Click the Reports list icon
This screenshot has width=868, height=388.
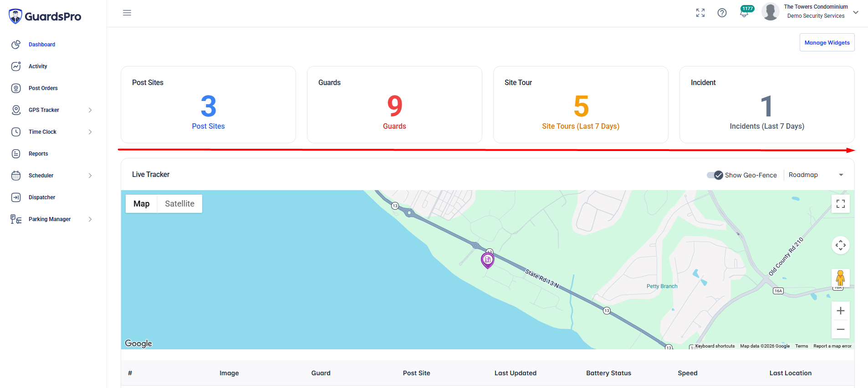coord(16,154)
